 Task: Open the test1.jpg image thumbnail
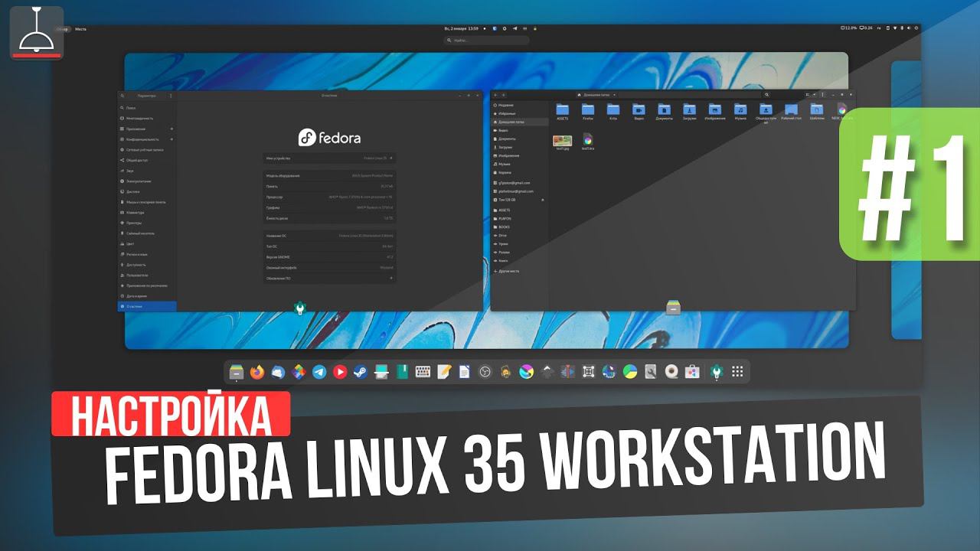(x=562, y=142)
